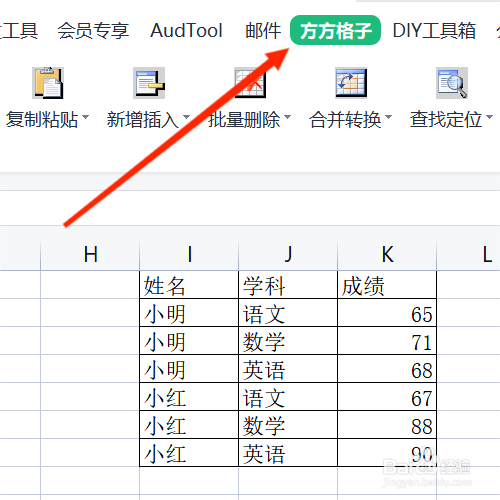Click the 成绩 header cell
500x500 pixels.
point(387,285)
